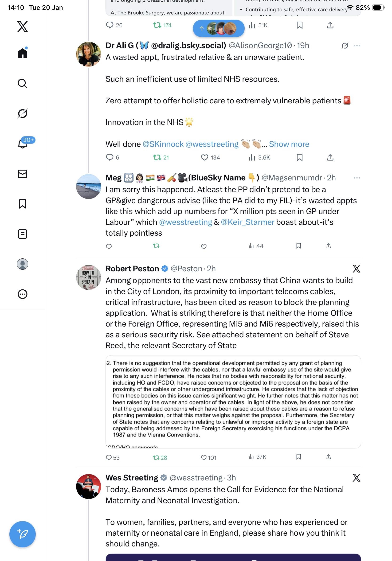Share Meg's reply post

(x=328, y=246)
